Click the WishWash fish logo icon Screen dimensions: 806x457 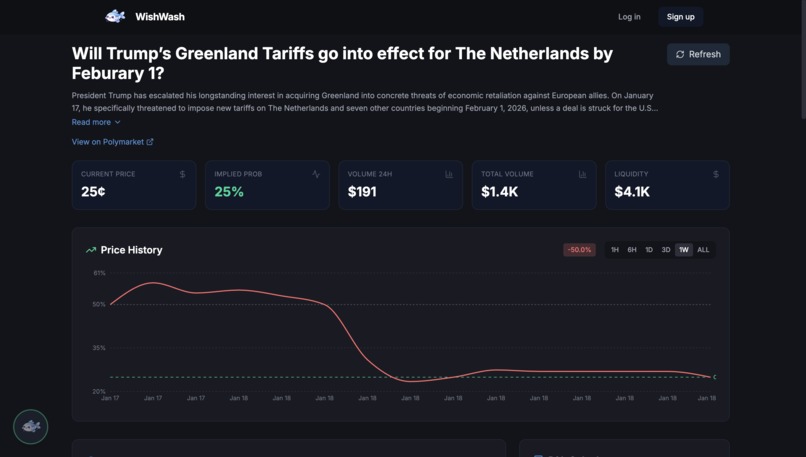click(x=115, y=16)
